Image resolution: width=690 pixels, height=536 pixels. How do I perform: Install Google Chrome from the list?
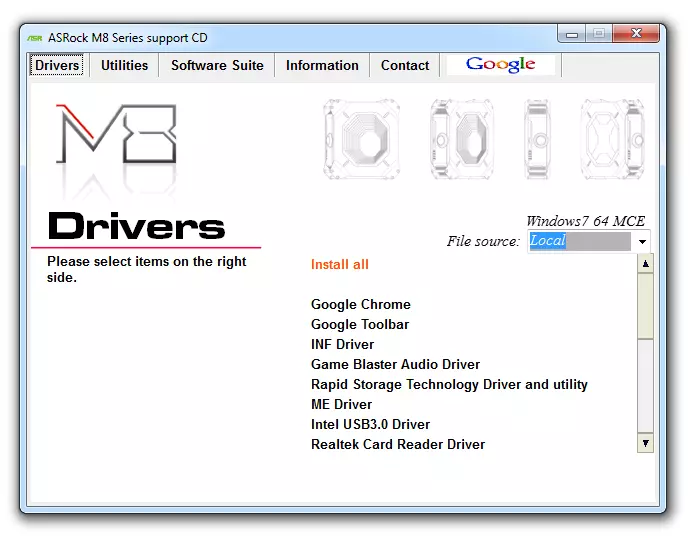coord(361,304)
